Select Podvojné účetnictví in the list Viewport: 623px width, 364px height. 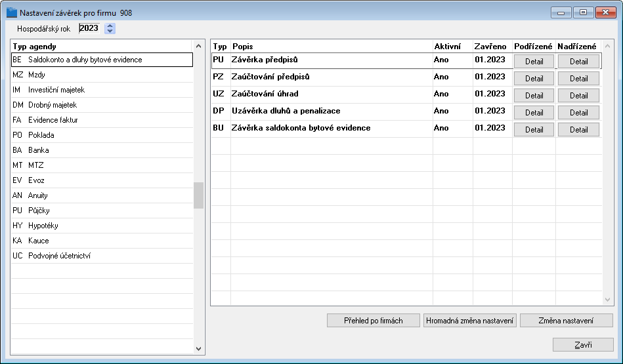(x=102, y=256)
